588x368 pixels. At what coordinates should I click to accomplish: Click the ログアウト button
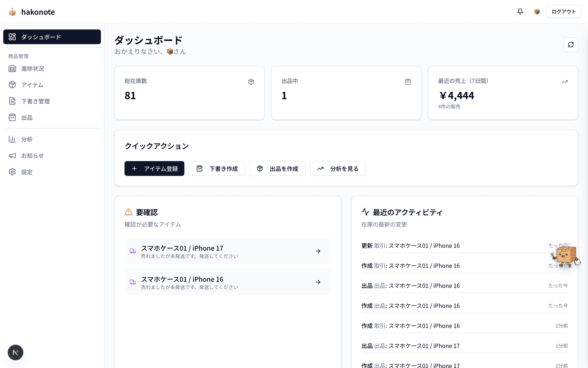click(563, 11)
